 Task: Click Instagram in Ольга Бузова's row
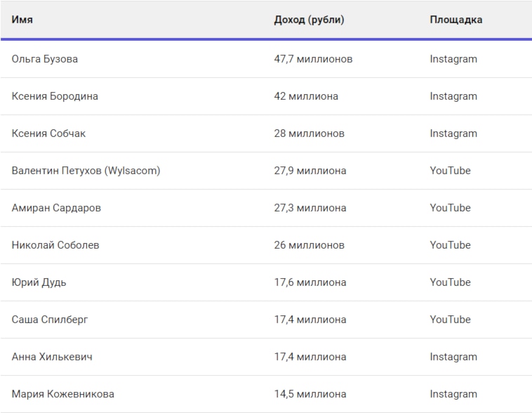(453, 59)
